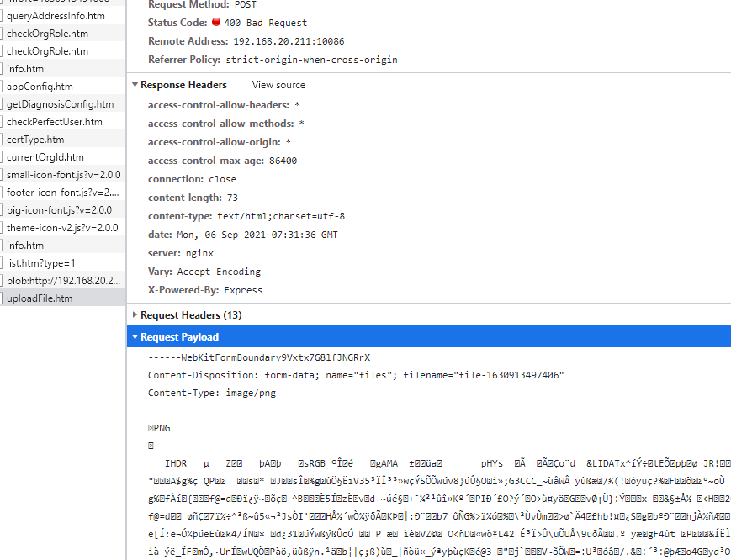Click the Request Method POST value
The height and width of the screenshot is (560, 731).
tap(246, 5)
